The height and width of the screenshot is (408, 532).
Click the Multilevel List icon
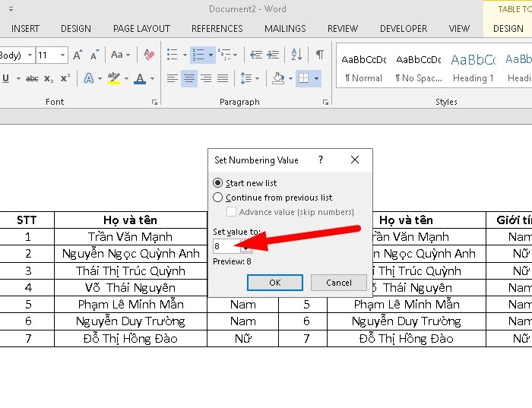224,55
